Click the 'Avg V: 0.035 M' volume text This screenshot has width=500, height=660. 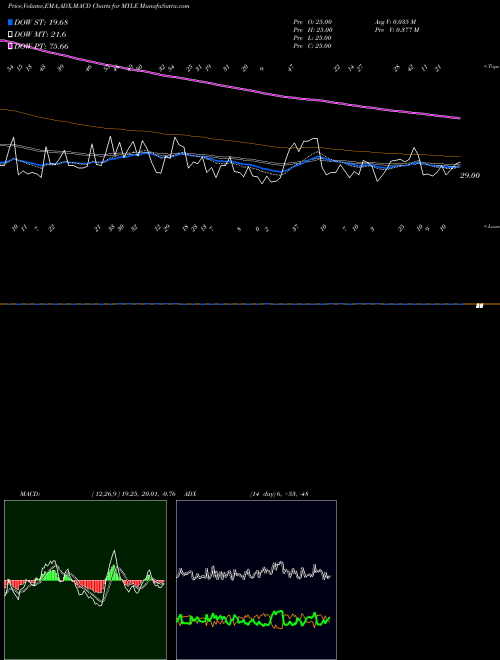click(x=395, y=22)
